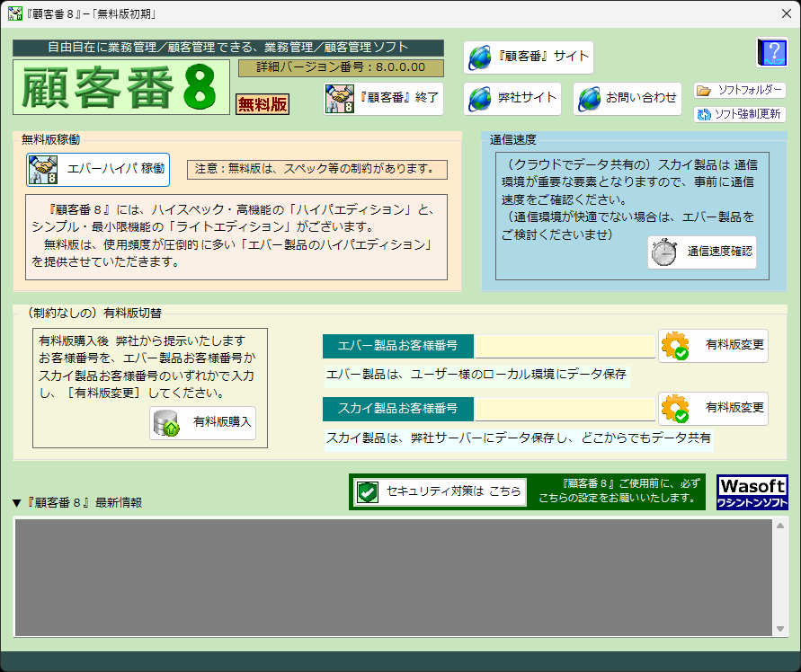Viewport: 801px width, 672px height.
Task: Click stopwatch icon on 通信速度確認
Action: pos(664,252)
